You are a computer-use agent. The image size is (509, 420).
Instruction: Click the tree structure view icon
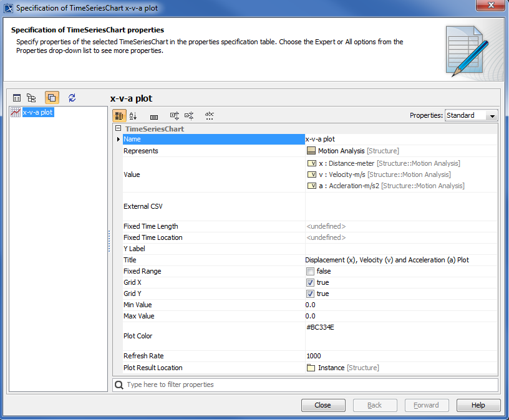31,98
